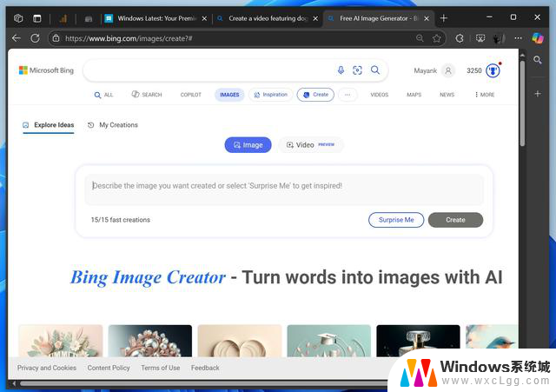
Task: Select the SEARCH category
Action: coord(147,95)
